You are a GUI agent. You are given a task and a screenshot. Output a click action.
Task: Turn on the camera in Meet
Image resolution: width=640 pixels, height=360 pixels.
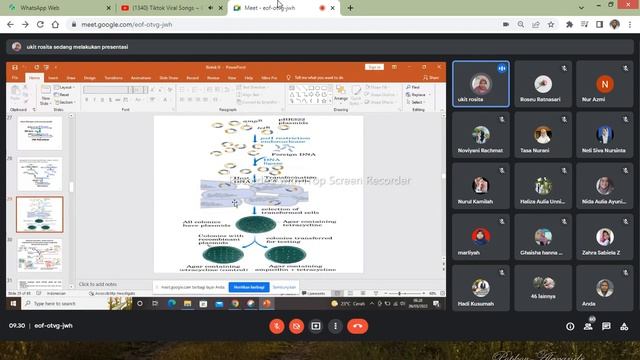(296, 326)
